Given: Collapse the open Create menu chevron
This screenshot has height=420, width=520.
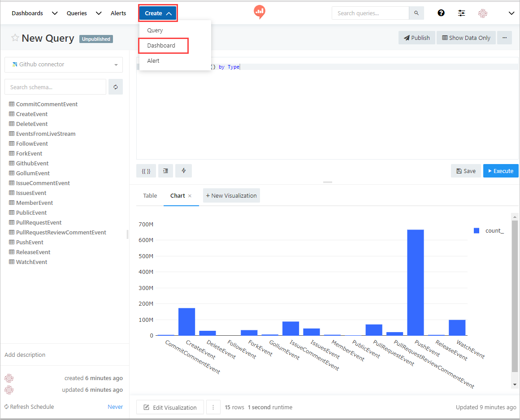Looking at the screenshot, I should (x=169, y=13).
